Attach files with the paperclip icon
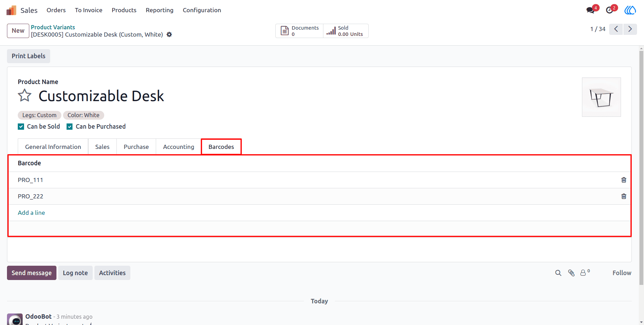Viewport: 644px width, 325px height. [x=571, y=273]
